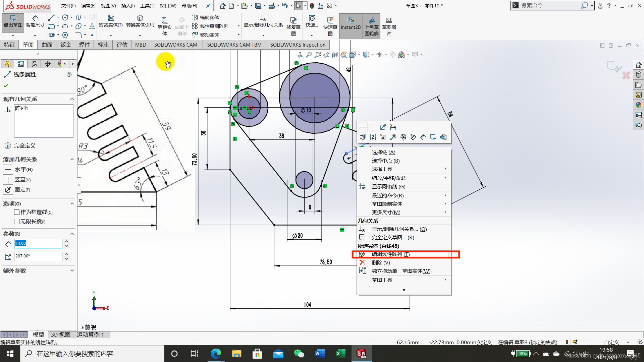Expand the 额外参数 section

coord(72,270)
